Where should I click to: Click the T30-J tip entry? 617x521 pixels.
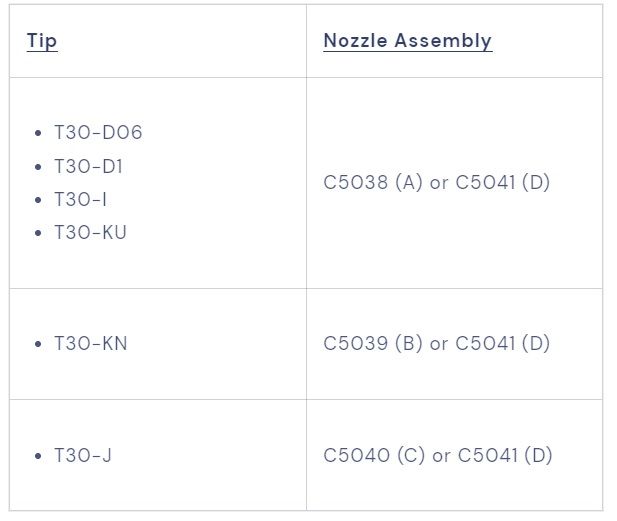(x=82, y=455)
